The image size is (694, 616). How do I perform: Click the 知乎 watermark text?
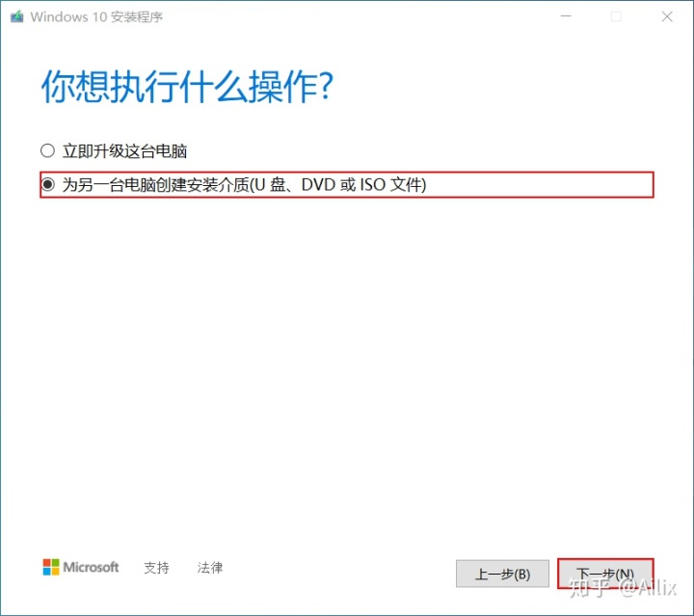pos(590,587)
